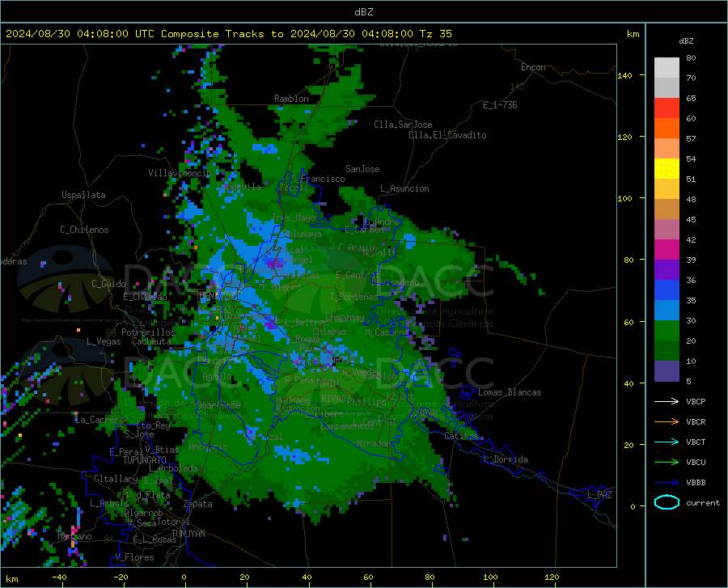This screenshot has width=728, height=588.
Task: Click the 'L_Asuncion' map label
Action: coord(404,188)
